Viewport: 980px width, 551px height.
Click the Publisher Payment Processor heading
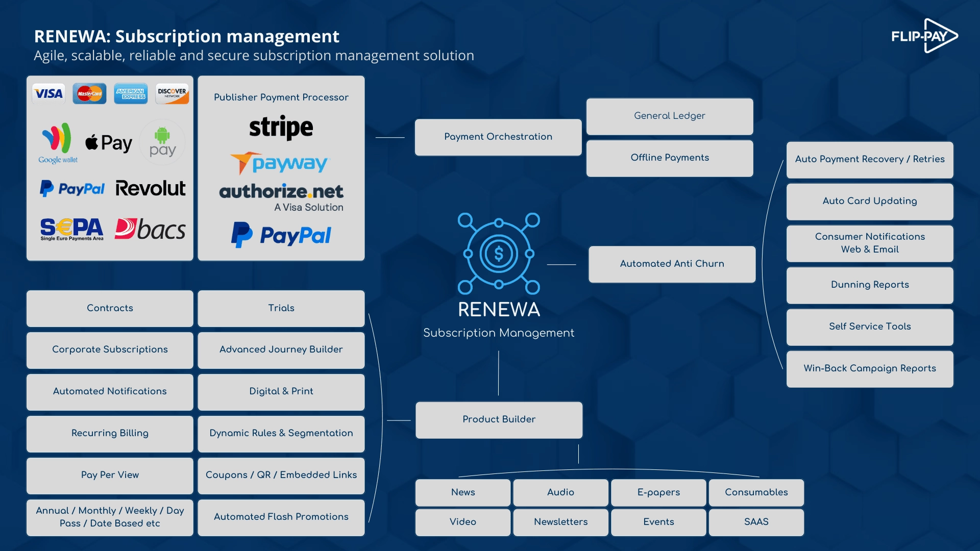281,97
